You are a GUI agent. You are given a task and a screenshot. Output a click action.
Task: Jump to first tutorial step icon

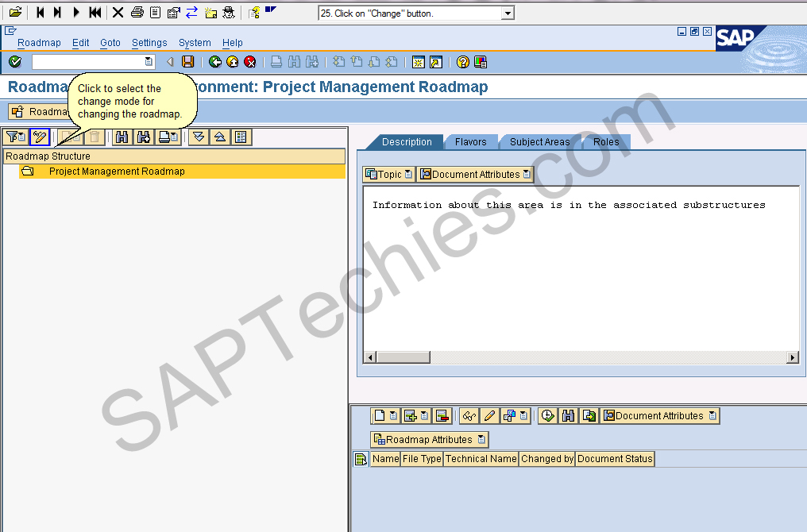[41, 12]
